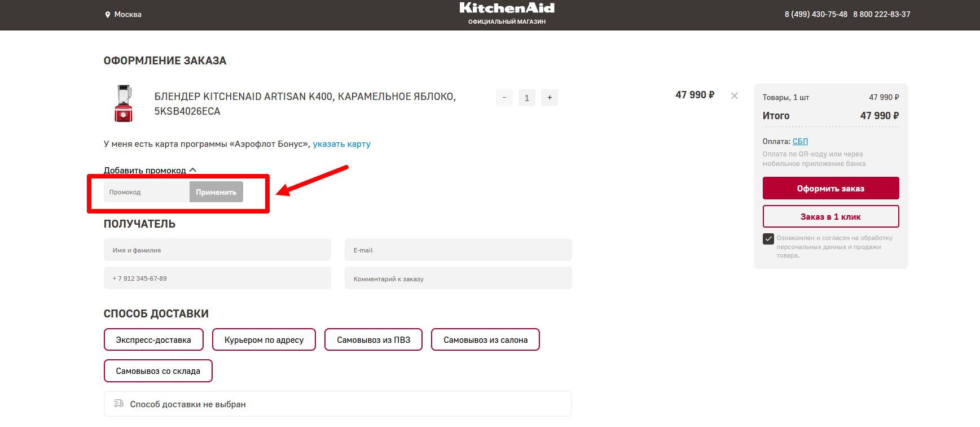Focus the Имя и фамилия field

coord(217,250)
